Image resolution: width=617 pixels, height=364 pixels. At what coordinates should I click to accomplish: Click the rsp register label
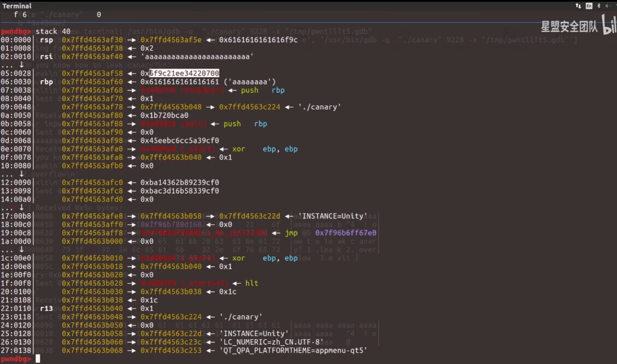[46, 40]
